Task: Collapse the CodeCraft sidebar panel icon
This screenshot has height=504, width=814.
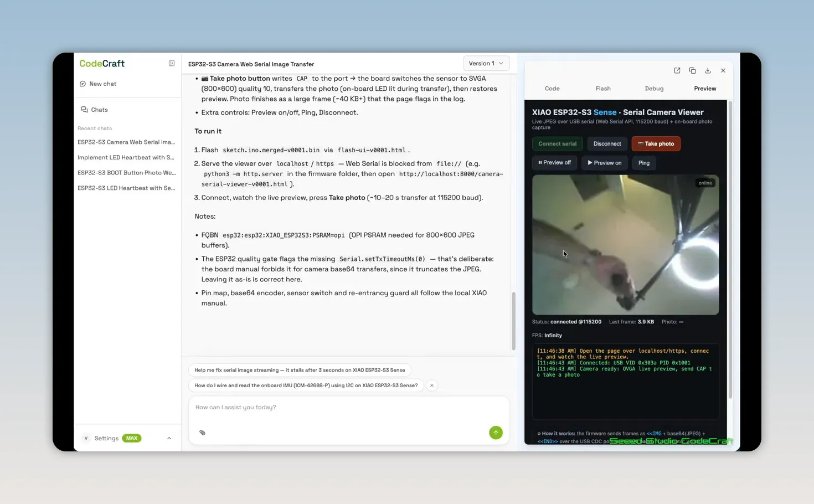Action: [172, 64]
